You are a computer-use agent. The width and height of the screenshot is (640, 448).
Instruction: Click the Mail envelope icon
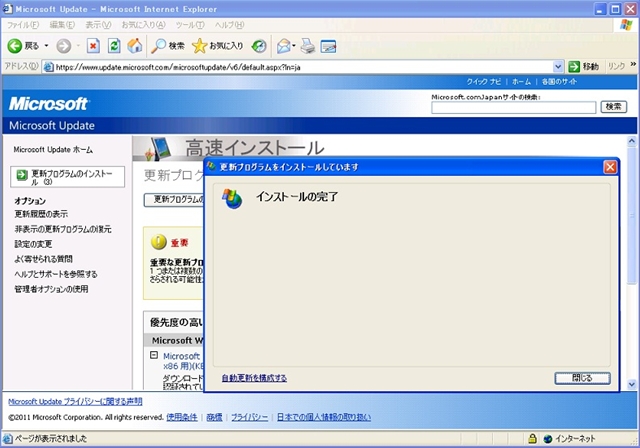pyautogui.click(x=284, y=46)
